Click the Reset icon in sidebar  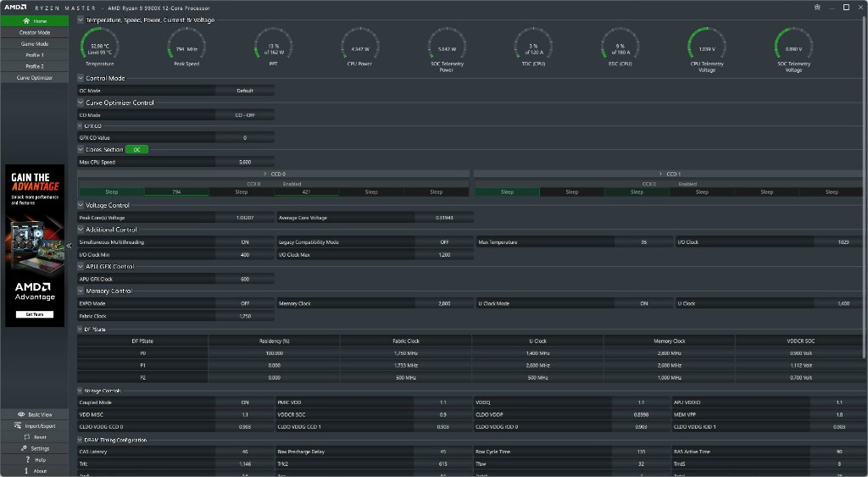pos(27,437)
